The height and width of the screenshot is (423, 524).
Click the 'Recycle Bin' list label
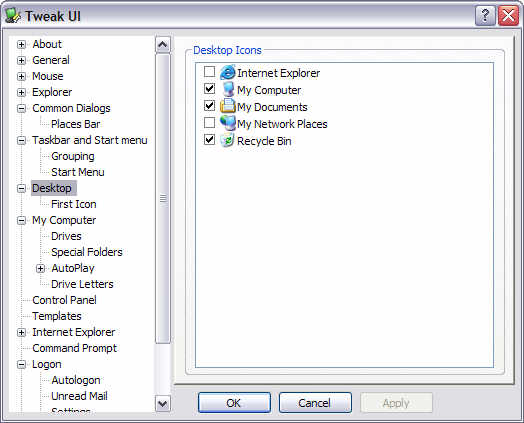[x=264, y=141]
